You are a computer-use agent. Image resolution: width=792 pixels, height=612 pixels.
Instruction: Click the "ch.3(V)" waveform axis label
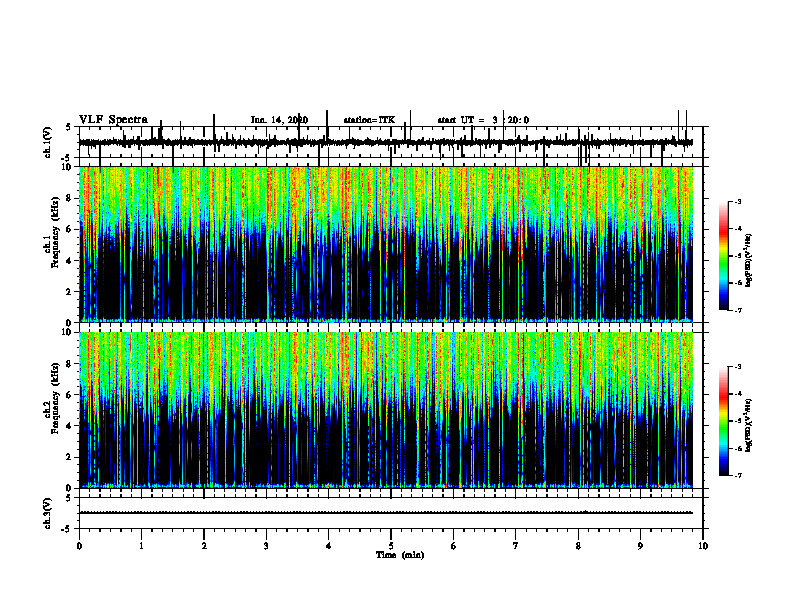tap(47, 513)
